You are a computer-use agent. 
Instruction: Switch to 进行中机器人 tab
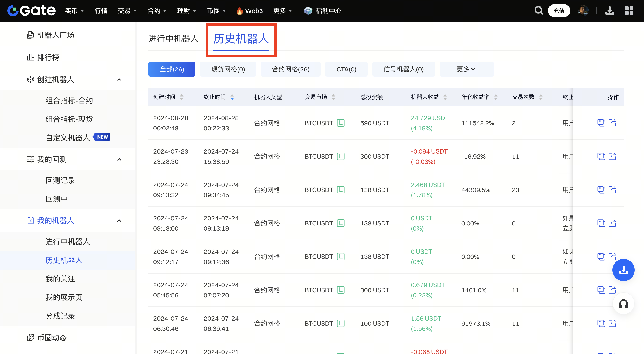click(173, 39)
